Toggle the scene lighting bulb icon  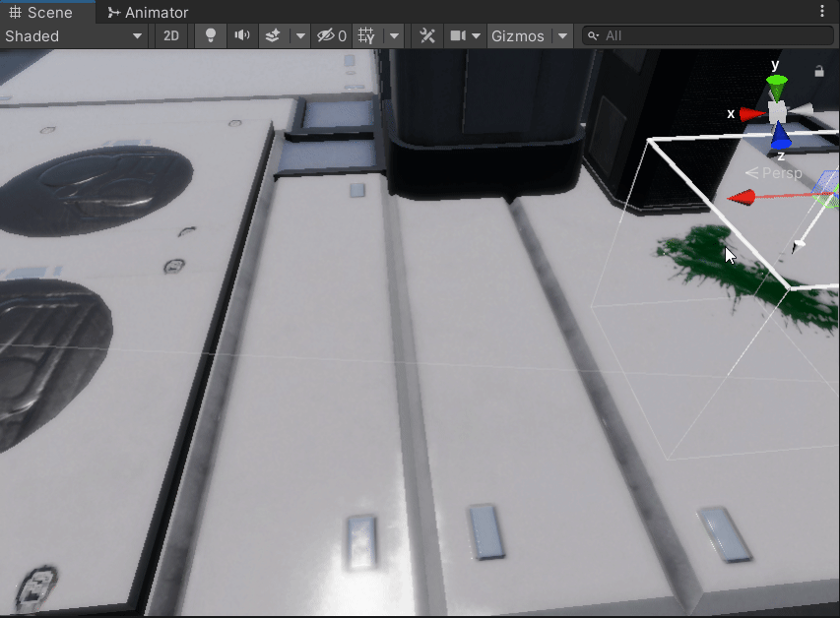209,35
